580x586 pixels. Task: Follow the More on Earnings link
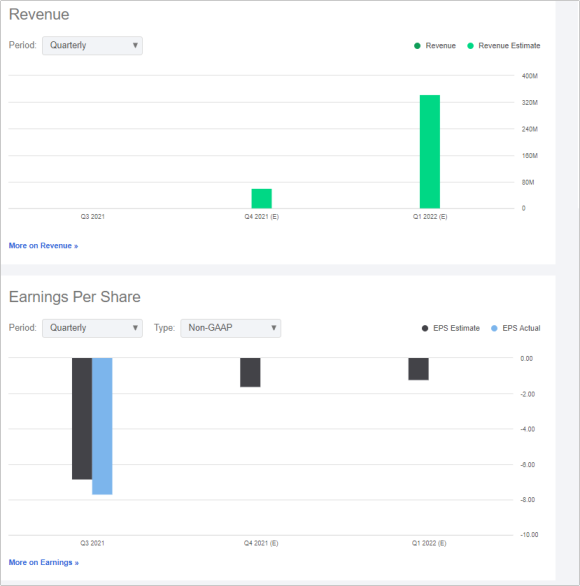(x=44, y=562)
